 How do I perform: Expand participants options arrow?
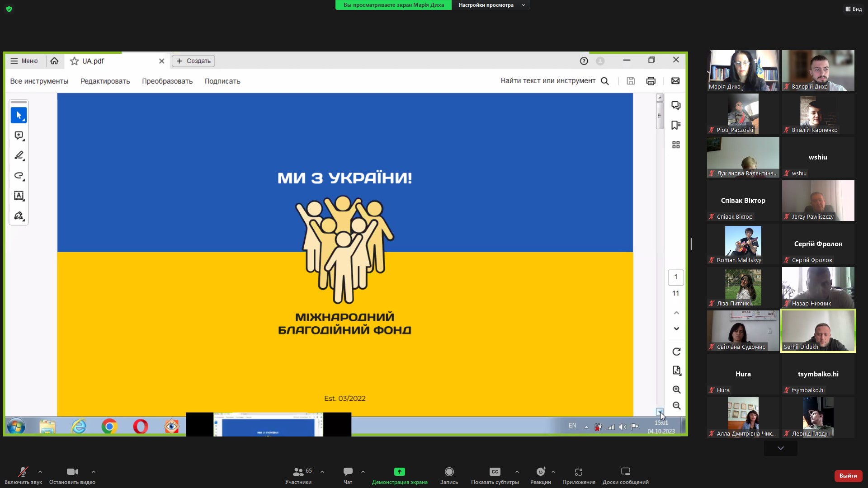pyautogui.click(x=322, y=472)
